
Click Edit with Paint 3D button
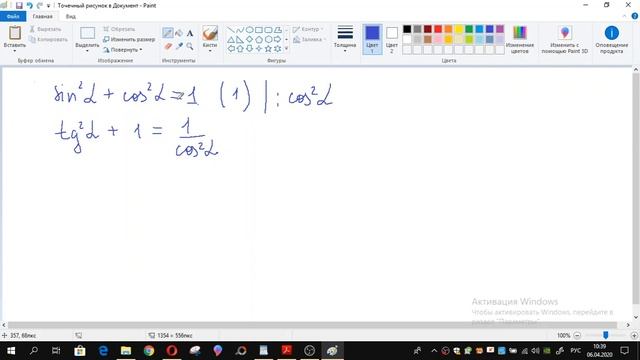click(x=565, y=40)
